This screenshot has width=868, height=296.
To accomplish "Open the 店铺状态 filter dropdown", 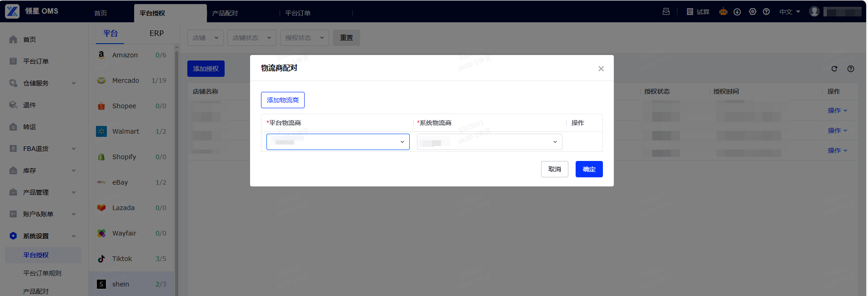I will [x=252, y=38].
